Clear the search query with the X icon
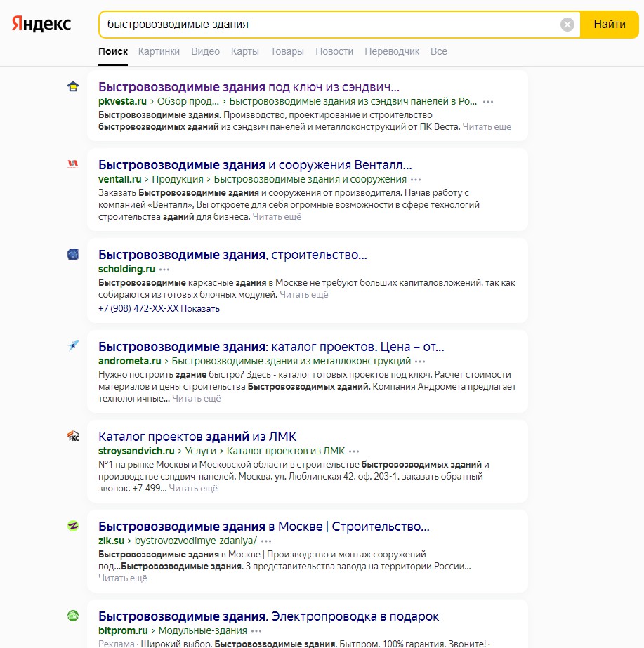The height and width of the screenshot is (648, 644). [567, 25]
